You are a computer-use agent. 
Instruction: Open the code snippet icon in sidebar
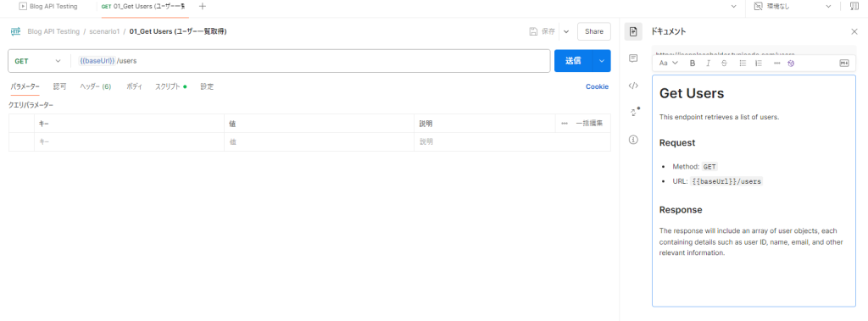(633, 86)
